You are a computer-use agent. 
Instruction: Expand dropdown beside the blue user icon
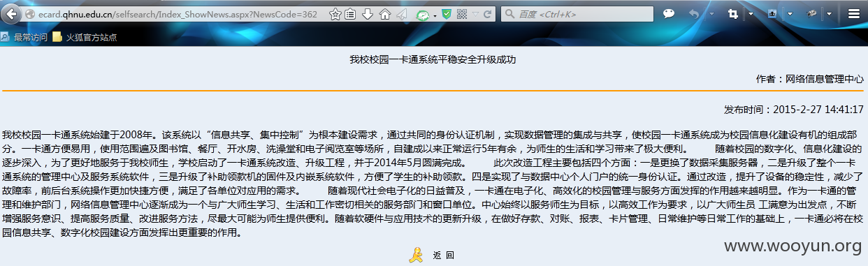click(790, 14)
